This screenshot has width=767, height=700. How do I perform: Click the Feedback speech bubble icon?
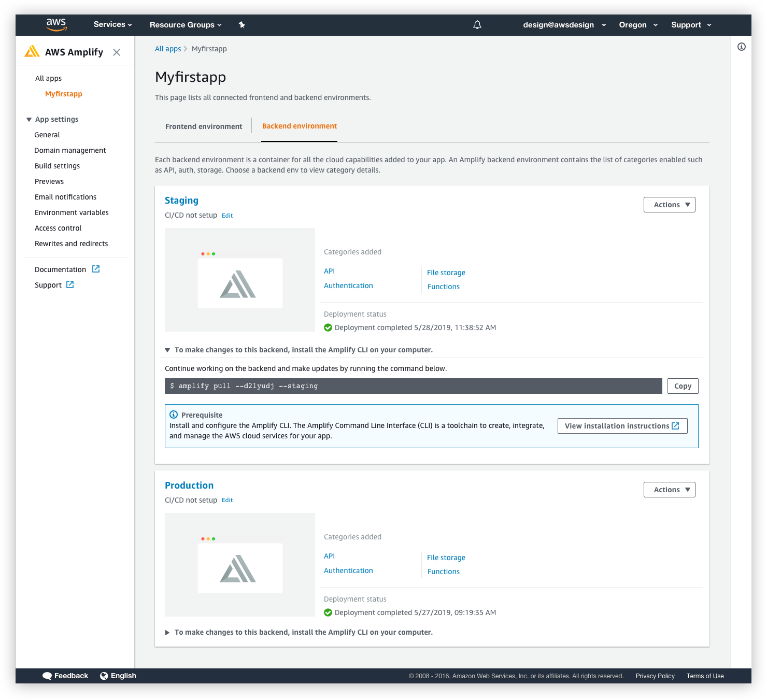[47, 676]
